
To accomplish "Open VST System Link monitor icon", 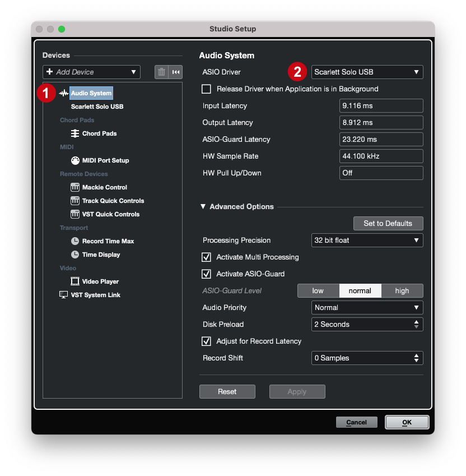I will pyautogui.click(x=63, y=295).
